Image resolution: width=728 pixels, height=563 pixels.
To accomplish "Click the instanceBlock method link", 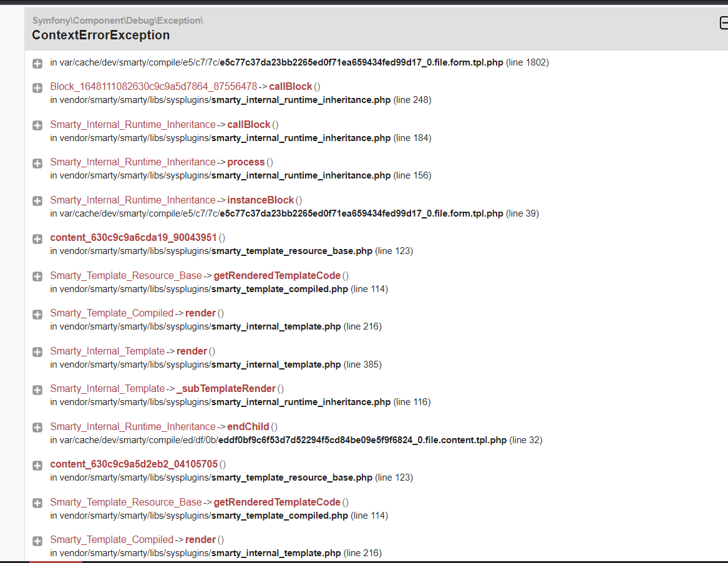I will point(261,200).
